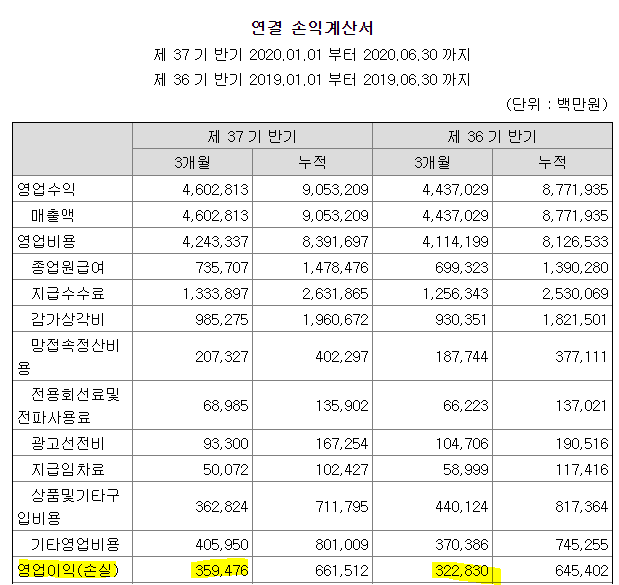
Task: Select the value 8,126,533
Action: [x=575, y=242]
